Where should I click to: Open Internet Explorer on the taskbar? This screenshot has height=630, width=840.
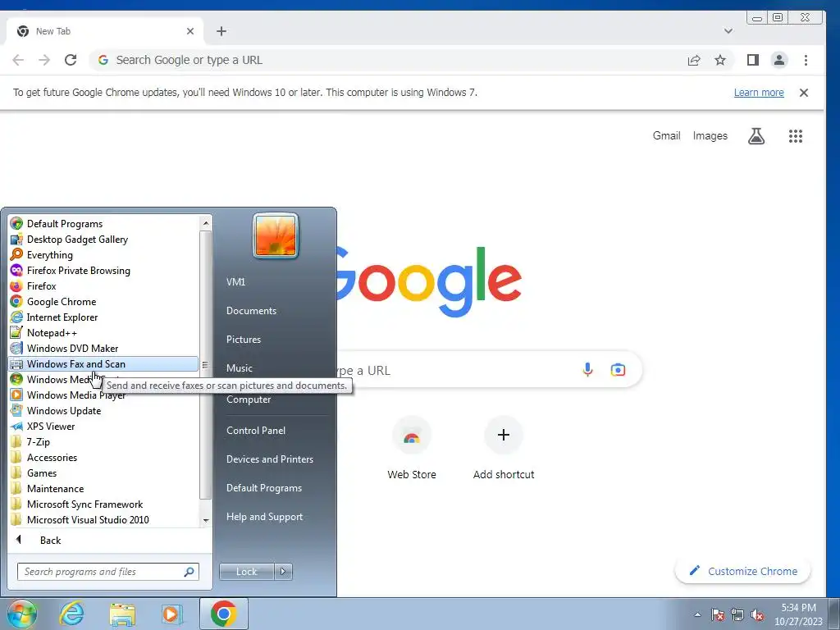point(72,614)
